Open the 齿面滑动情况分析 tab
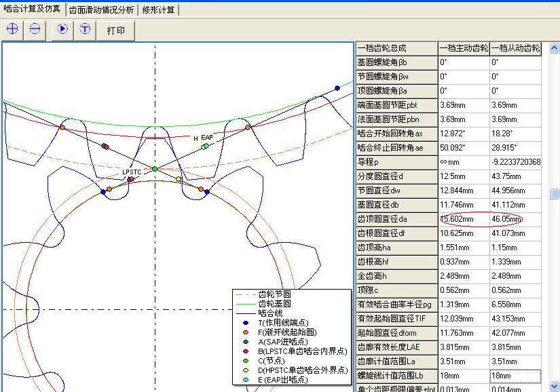The image size is (560, 392). [x=101, y=10]
